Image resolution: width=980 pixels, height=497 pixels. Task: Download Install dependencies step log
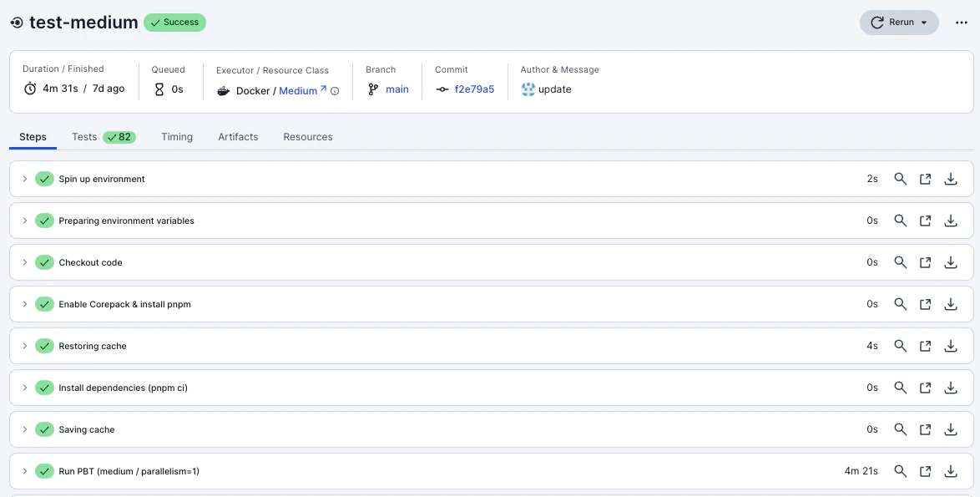tap(951, 388)
